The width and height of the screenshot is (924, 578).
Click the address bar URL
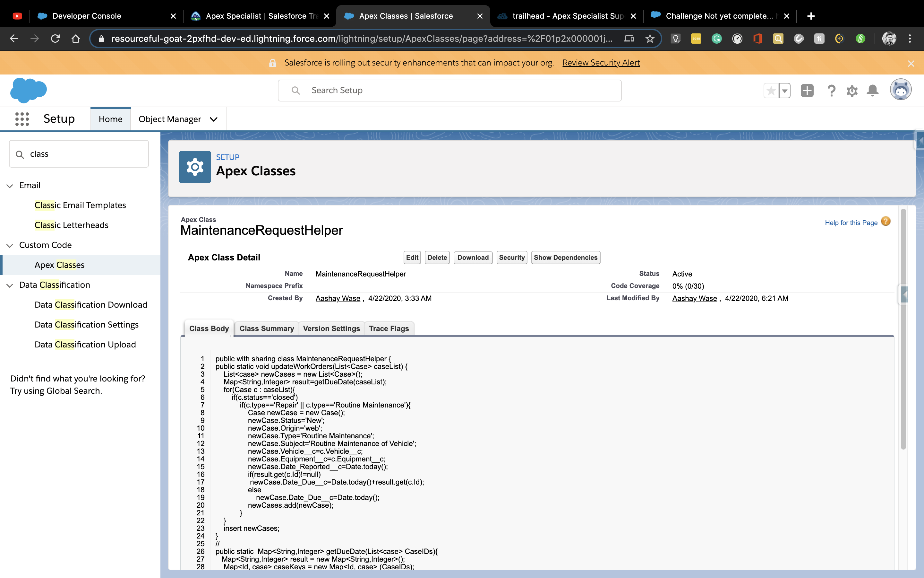(362, 39)
